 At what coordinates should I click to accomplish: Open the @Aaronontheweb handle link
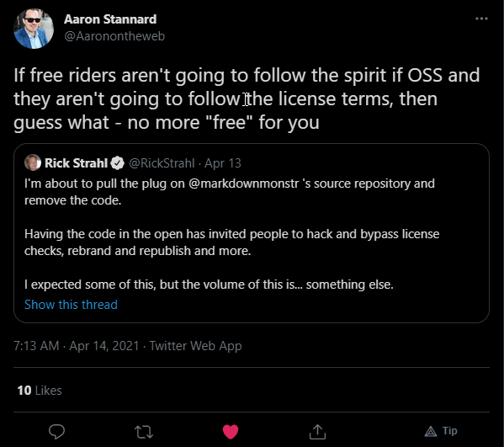click(x=114, y=36)
